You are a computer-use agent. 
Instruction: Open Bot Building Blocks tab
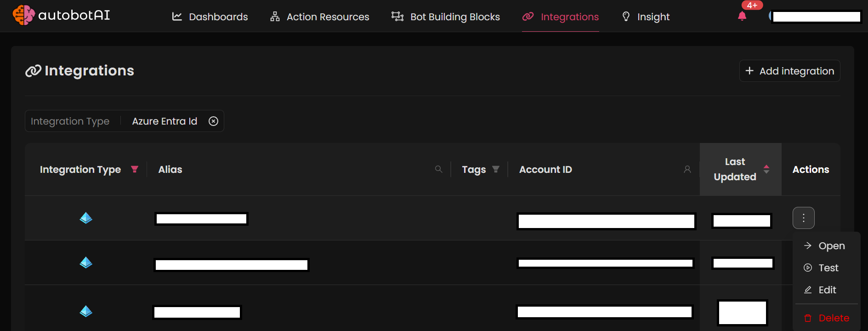[446, 17]
